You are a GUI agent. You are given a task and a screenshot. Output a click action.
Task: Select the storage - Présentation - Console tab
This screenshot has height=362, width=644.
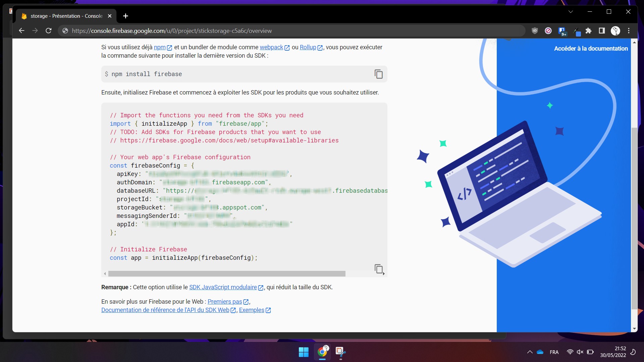[x=66, y=16]
